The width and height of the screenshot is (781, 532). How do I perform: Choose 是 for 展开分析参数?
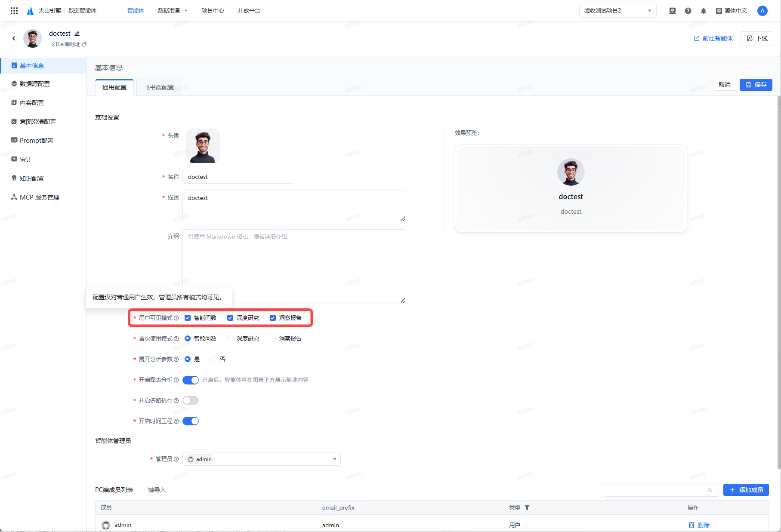point(188,359)
